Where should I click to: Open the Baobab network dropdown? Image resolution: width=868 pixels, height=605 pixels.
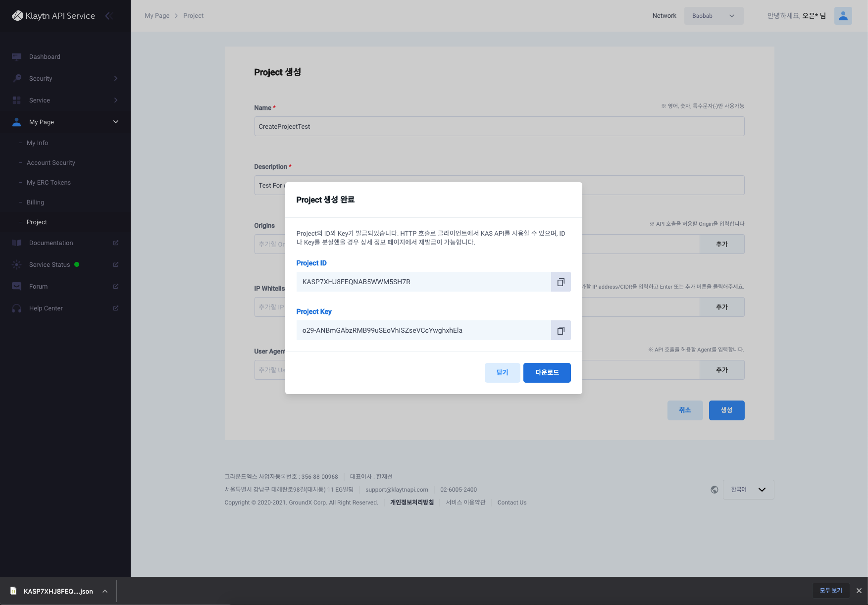click(714, 16)
